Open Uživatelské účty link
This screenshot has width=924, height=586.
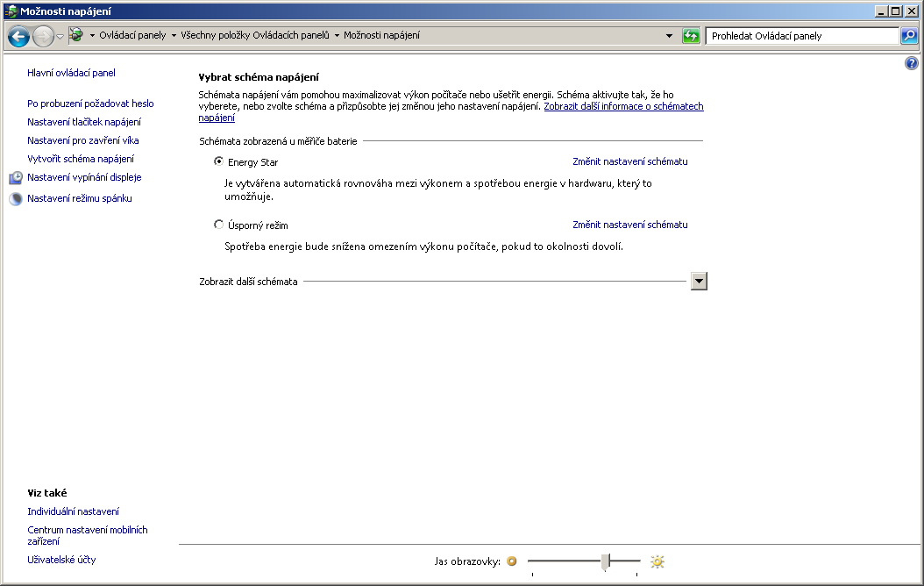click(x=61, y=560)
